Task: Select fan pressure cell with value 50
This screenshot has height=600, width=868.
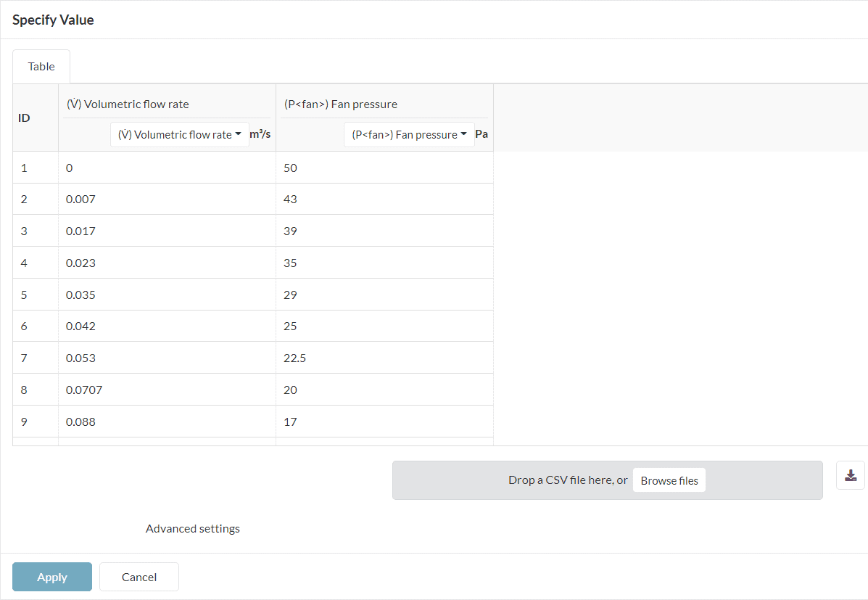Action: click(x=384, y=168)
